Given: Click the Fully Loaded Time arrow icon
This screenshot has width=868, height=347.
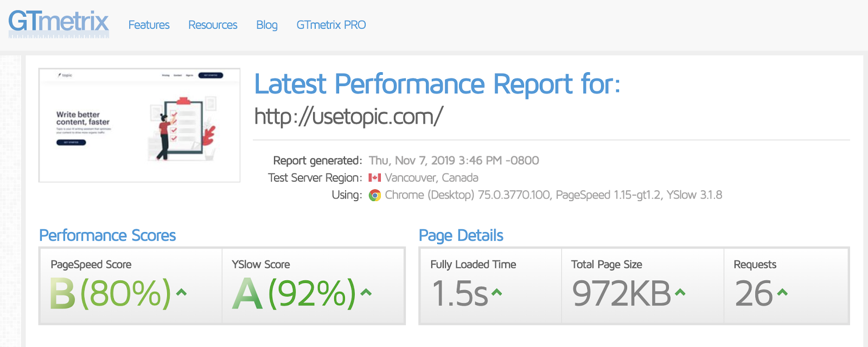Looking at the screenshot, I should pyautogui.click(x=496, y=293).
